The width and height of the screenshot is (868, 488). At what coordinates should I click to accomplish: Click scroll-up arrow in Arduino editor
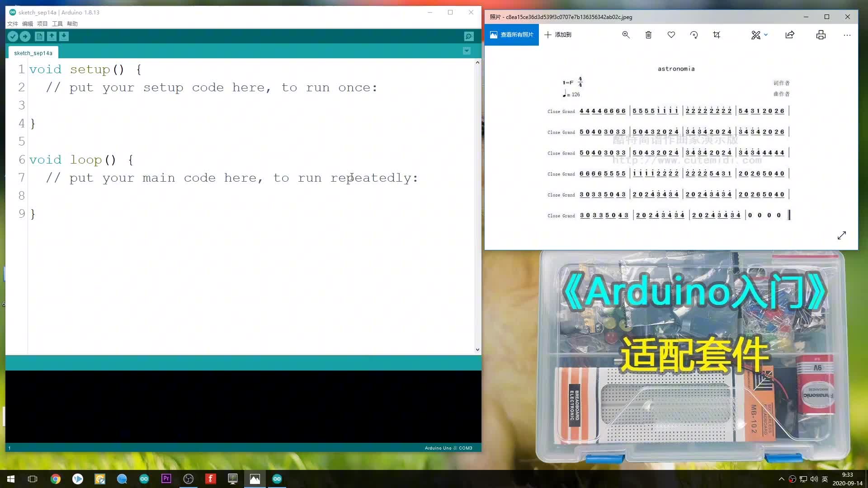coord(477,63)
